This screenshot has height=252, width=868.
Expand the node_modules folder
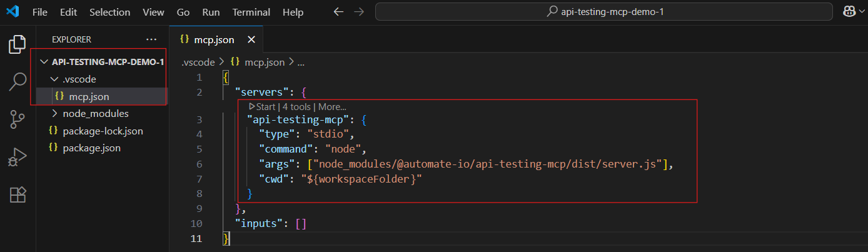click(103, 114)
